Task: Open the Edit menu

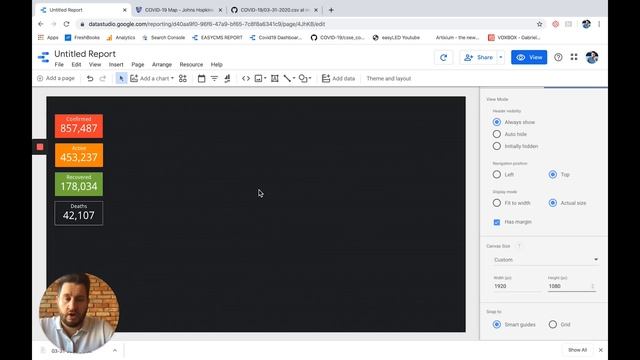Action: 76,64
